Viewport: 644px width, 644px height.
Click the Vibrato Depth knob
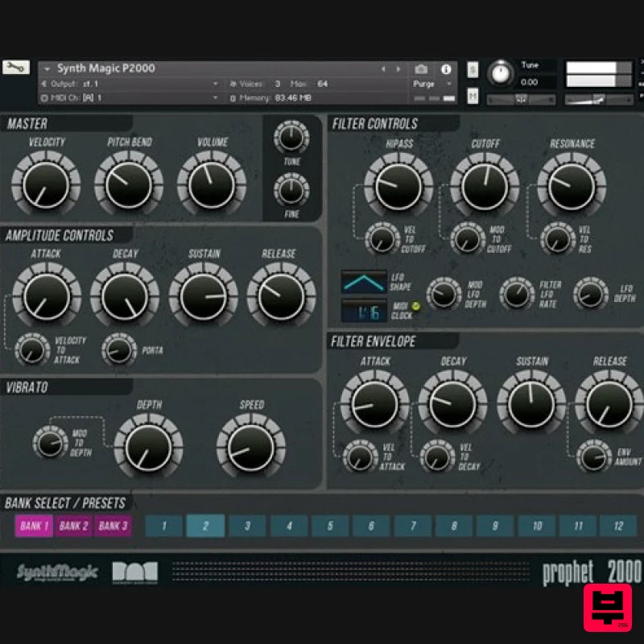tap(148, 448)
